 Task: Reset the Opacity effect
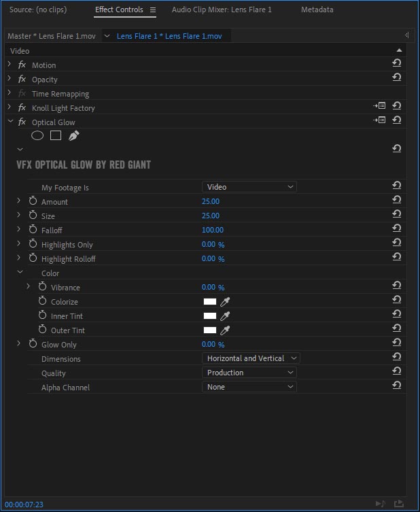tap(396, 77)
